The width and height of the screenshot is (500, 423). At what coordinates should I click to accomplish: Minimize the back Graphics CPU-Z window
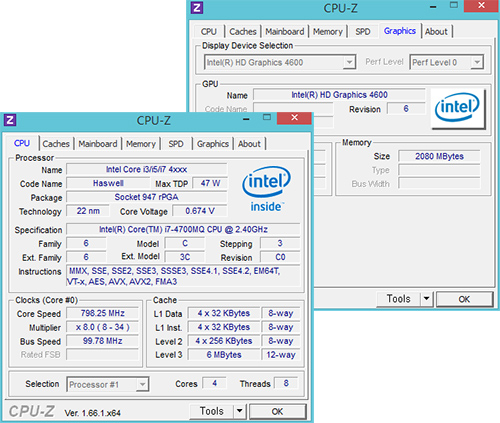(433, 7)
